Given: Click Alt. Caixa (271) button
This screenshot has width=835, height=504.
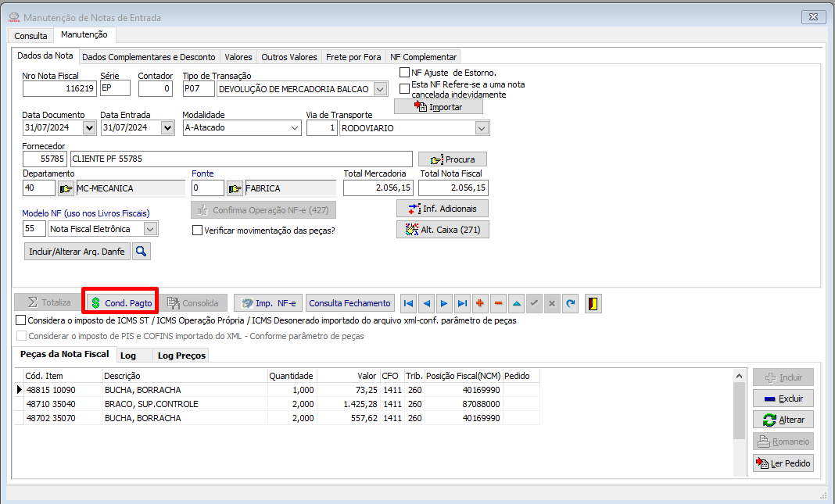Looking at the screenshot, I should (x=443, y=230).
